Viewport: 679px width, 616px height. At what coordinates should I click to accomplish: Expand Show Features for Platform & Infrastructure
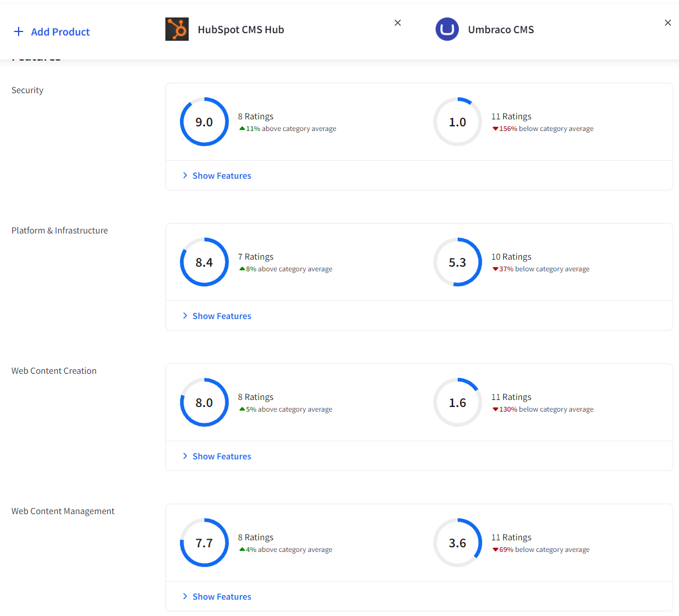pos(221,316)
